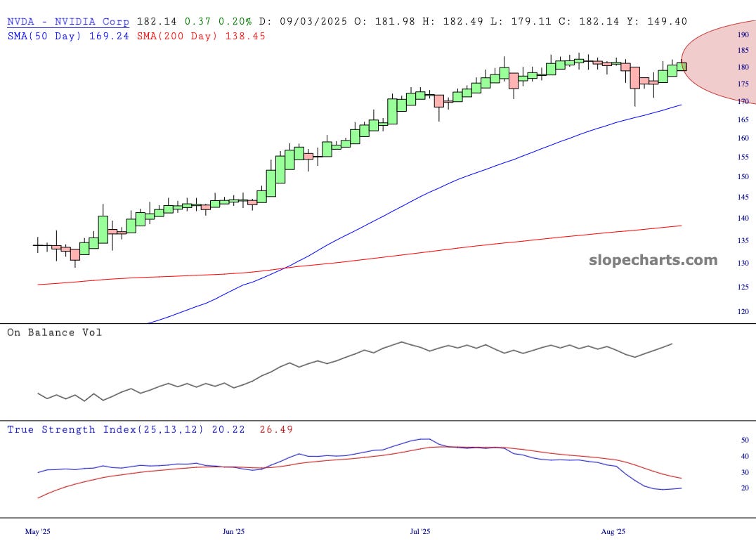Click the 50 level on TSI axis
This screenshot has width=756, height=546.
[x=745, y=440]
